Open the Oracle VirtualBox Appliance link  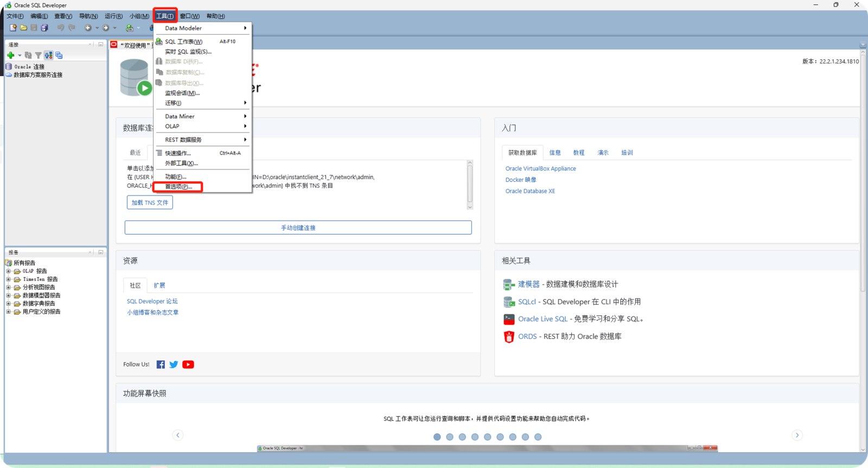(x=541, y=169)
